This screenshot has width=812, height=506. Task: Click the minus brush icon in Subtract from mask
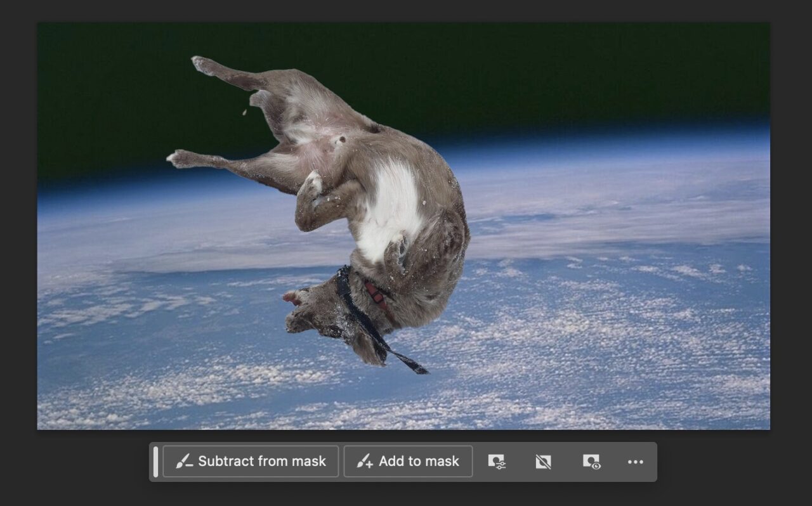point(183,462)
